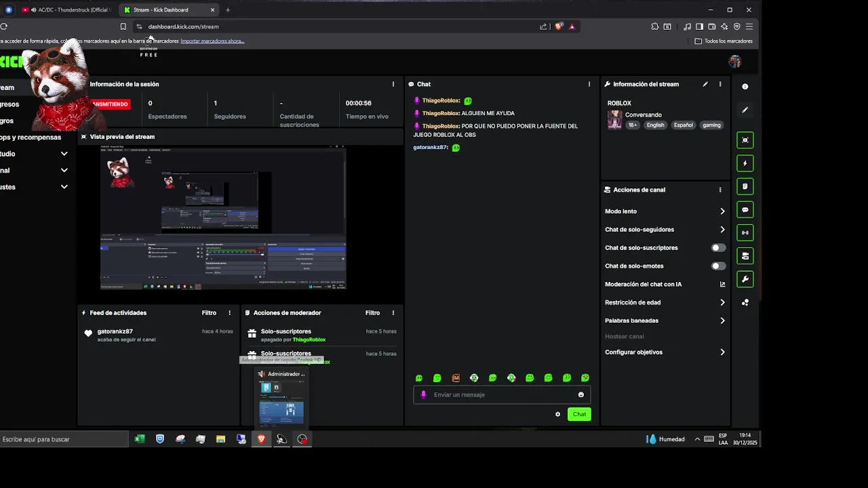Open Feed de actividades three-dot menu
Screen dimensions: 868x488
(229, 312)
